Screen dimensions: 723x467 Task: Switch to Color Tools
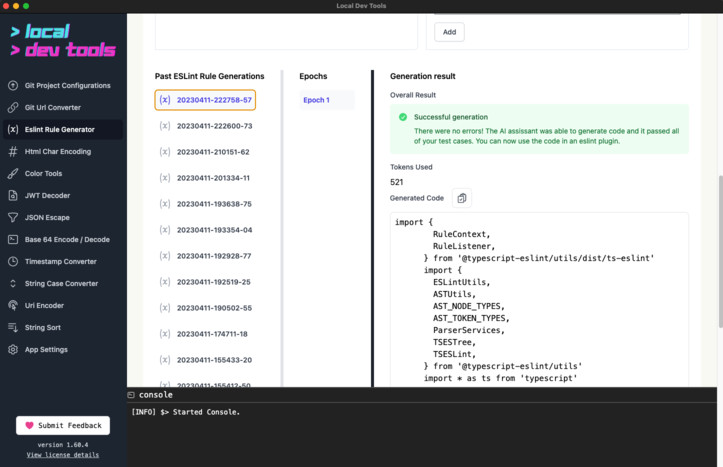pos(63,173)
